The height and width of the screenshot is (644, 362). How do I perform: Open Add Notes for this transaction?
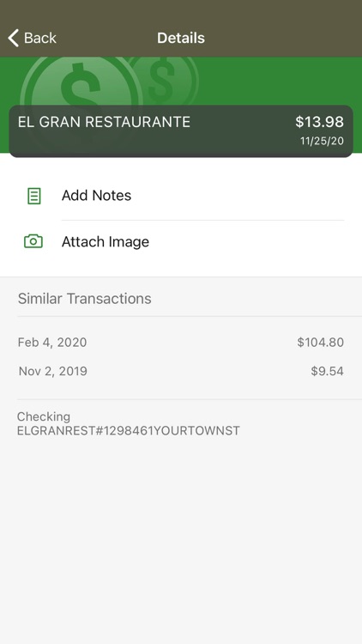[181, 196]
